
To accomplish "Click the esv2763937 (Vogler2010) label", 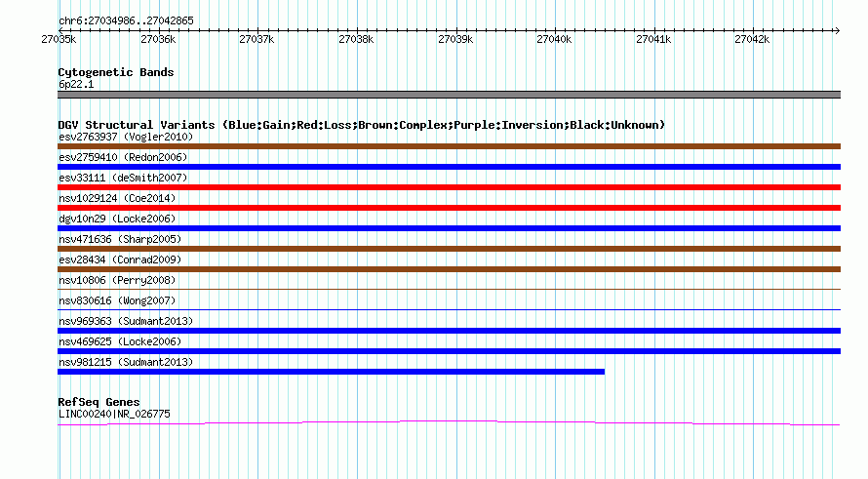I will click(126, 137).
